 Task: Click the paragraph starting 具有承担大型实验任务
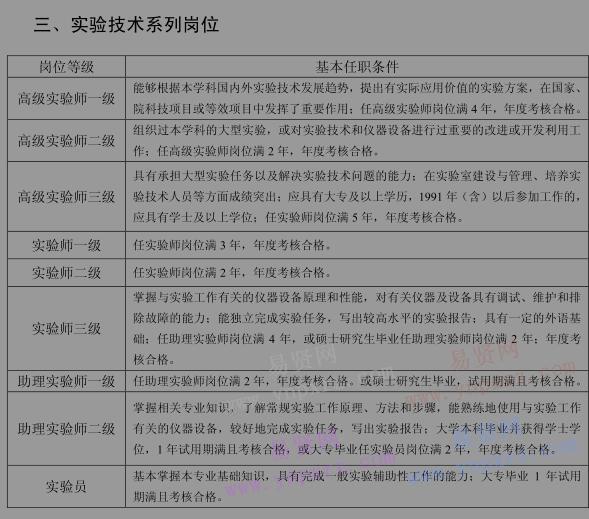pyautogui.click(x=357, y=196)
